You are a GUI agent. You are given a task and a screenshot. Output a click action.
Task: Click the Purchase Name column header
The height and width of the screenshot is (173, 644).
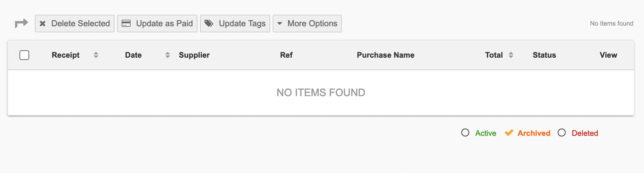(x=386, y=55)
